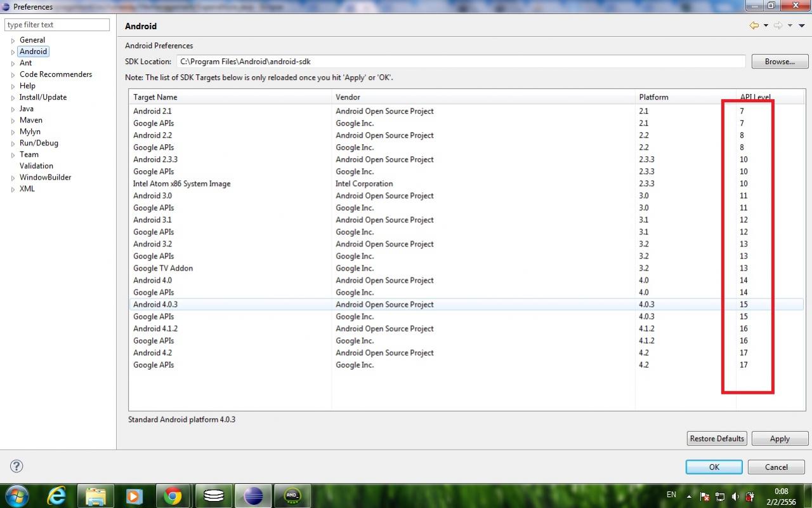Screen dimensions: 812x508
Task: Select the Android 2.3.3 target row
Action: tap(466, 159)
